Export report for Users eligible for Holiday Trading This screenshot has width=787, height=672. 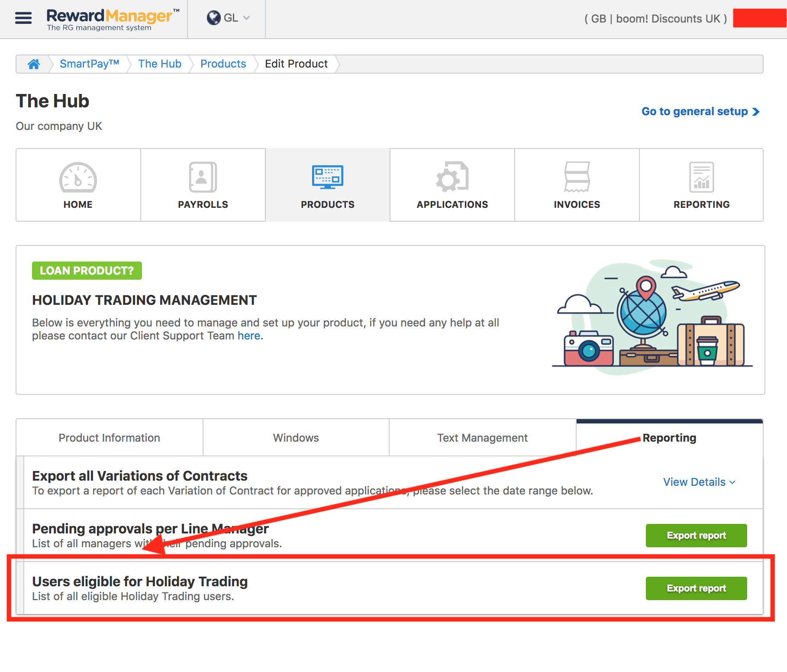coord(697,588)
